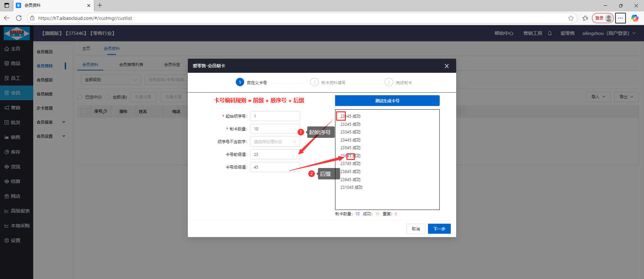Click the 下一步 next button
The width and height of the screenshot is (644, 279).
439,229
